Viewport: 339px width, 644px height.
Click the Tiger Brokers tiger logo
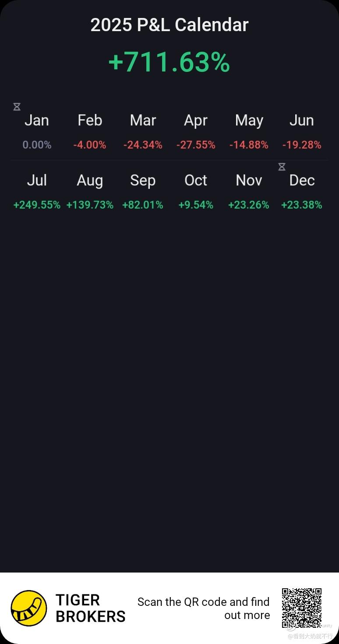coord(29,608)
